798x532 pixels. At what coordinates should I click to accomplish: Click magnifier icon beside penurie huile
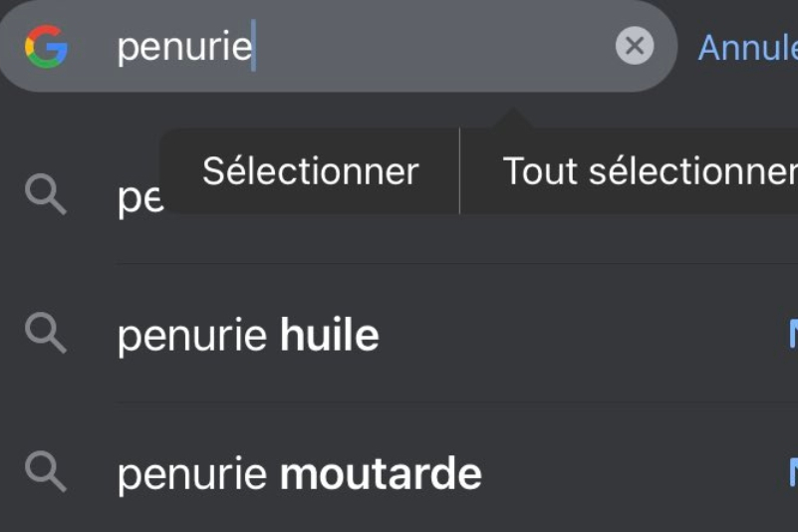click(x=46, y=334)
